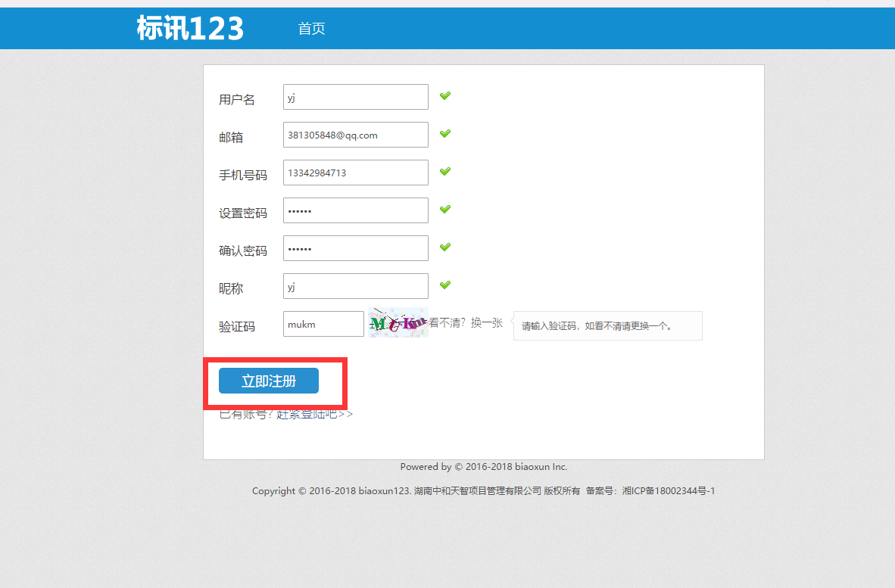The image size is (895, 588).
Task: Click the Powered by biaoxun Inc. text
Action: pyautogui.click(x=483, y=466)
